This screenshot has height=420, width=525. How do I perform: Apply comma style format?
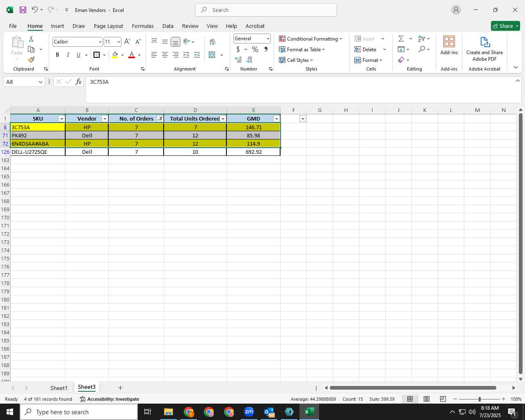click(x=266, y=49)
